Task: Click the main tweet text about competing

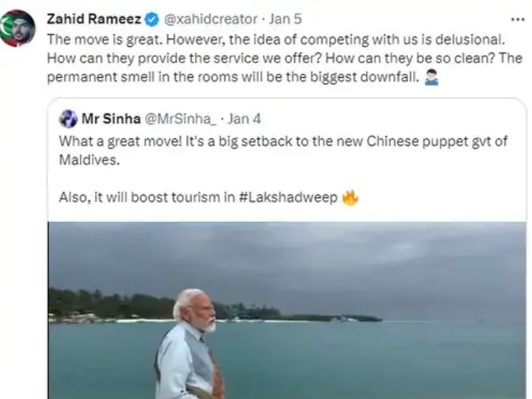Action: [284, 58]
